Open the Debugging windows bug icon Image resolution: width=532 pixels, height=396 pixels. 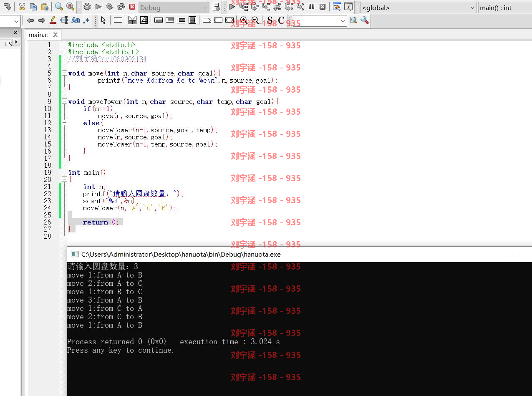click(x=337, y=7)
